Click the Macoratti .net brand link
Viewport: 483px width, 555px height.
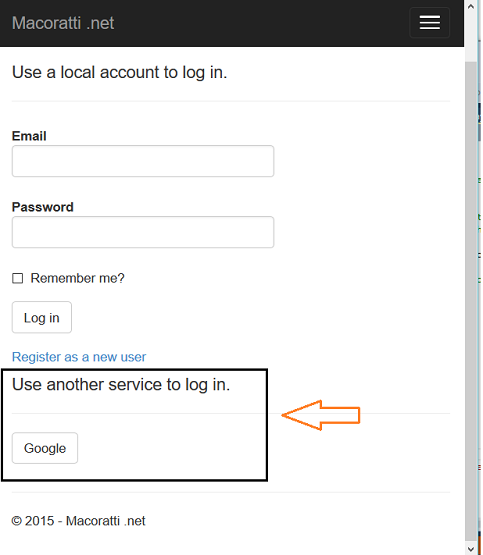(x=63, y=23)
